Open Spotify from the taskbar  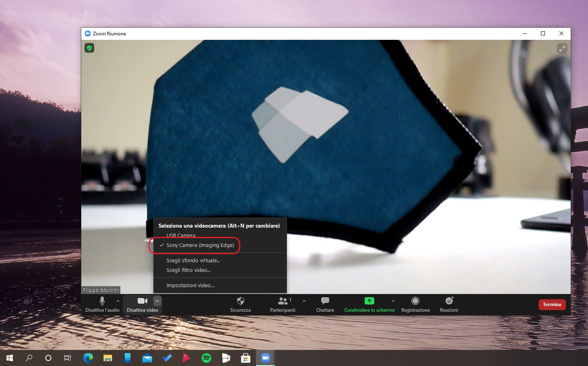tap(206, 358)
